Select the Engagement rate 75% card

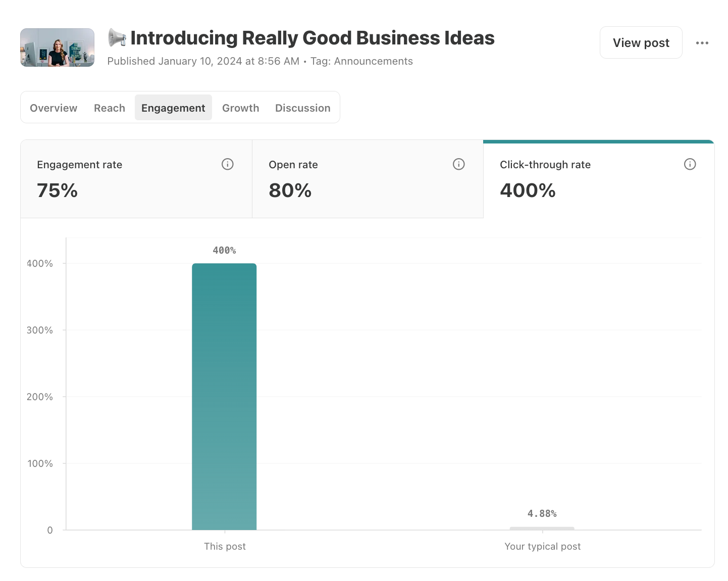pos(136,179)
